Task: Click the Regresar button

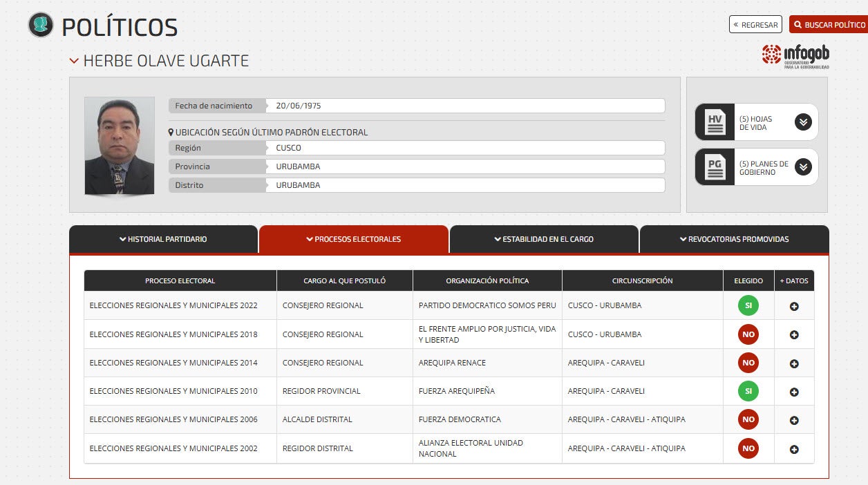Action: click(755, 25)
